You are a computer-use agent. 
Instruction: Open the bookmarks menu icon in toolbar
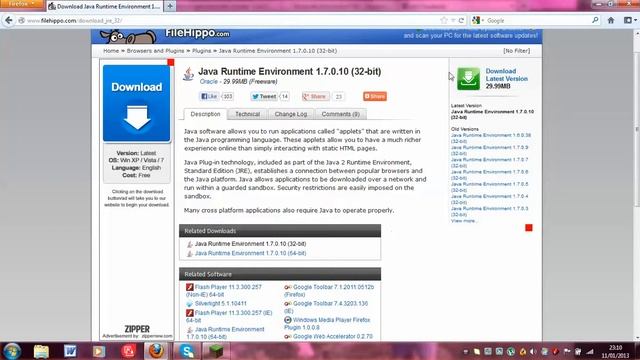[628, 20]
